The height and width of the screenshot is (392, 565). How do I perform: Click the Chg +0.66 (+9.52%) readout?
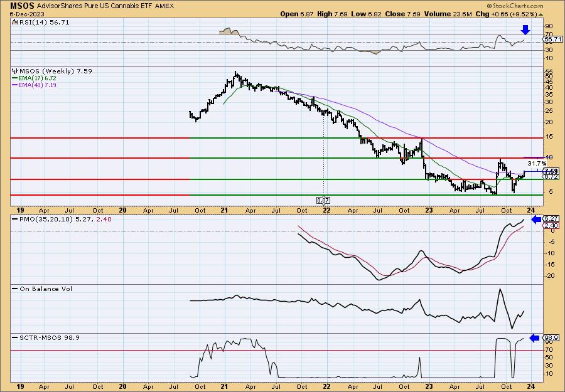(506, 14)
